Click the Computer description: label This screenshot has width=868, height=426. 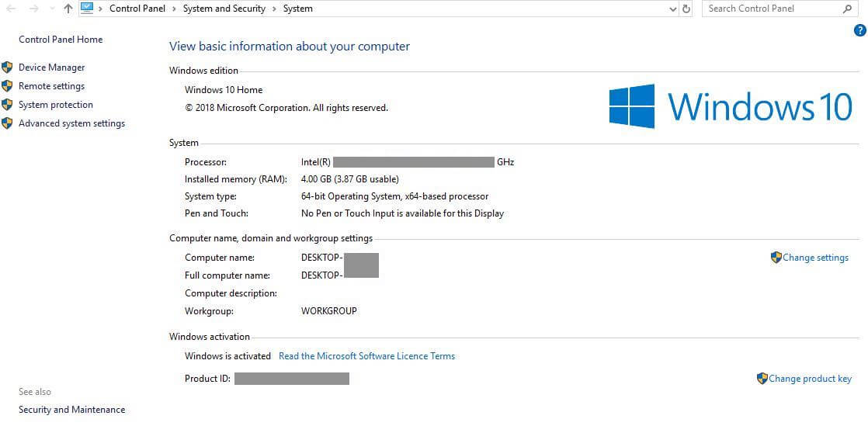[231, 293]
